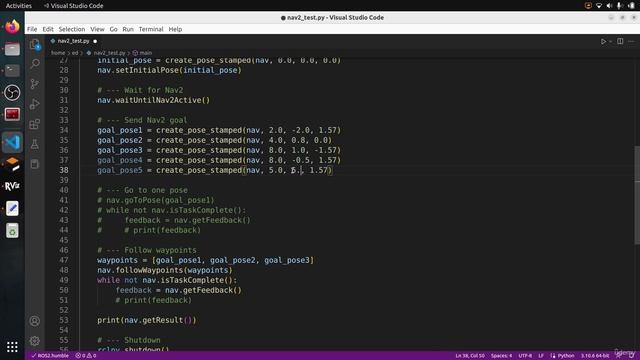Open the Terminal from the dock

pos(12,71)
